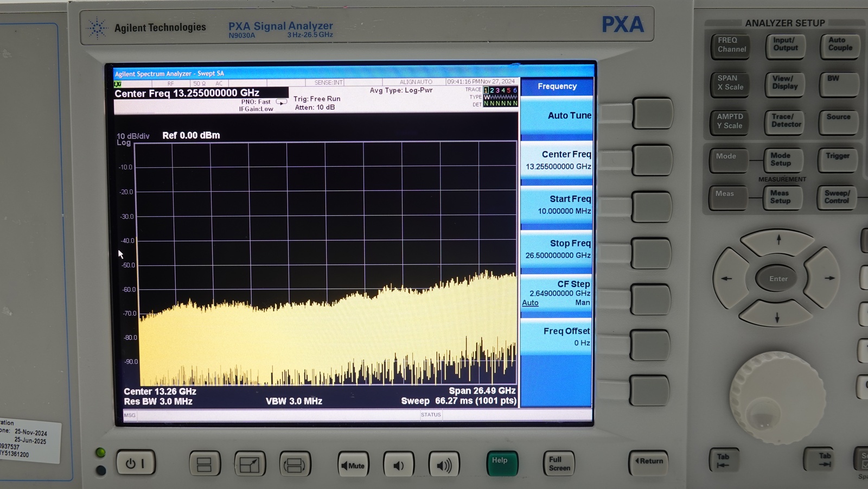Click the physical softkey beside Auto Tune

pyautogui.click(x=653, y=113)
